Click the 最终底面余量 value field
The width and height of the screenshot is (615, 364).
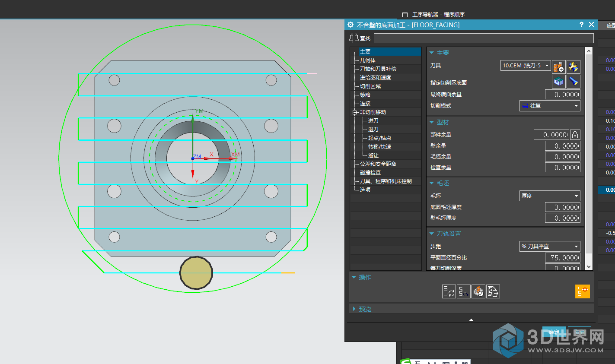click(x=562, y=95)
